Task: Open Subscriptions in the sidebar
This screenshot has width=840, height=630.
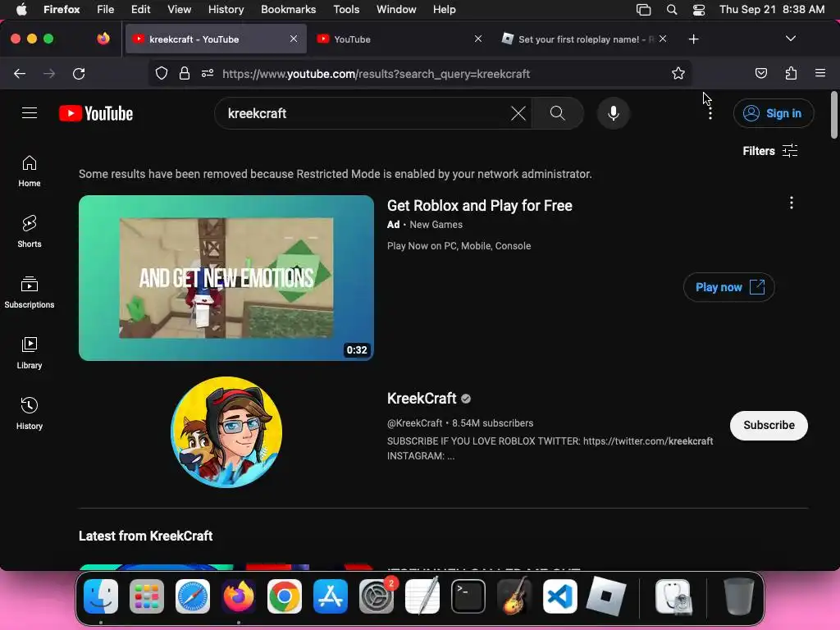Action: pos(30,292)
